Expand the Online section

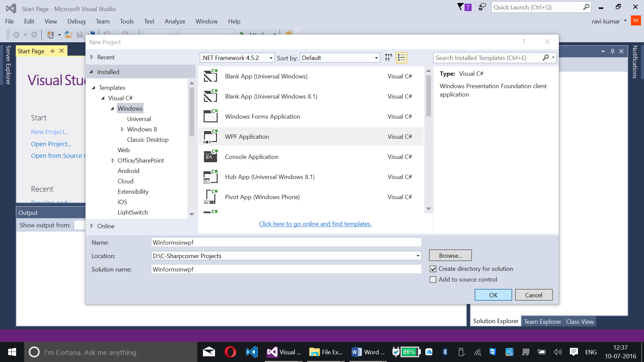pos(92,226)
